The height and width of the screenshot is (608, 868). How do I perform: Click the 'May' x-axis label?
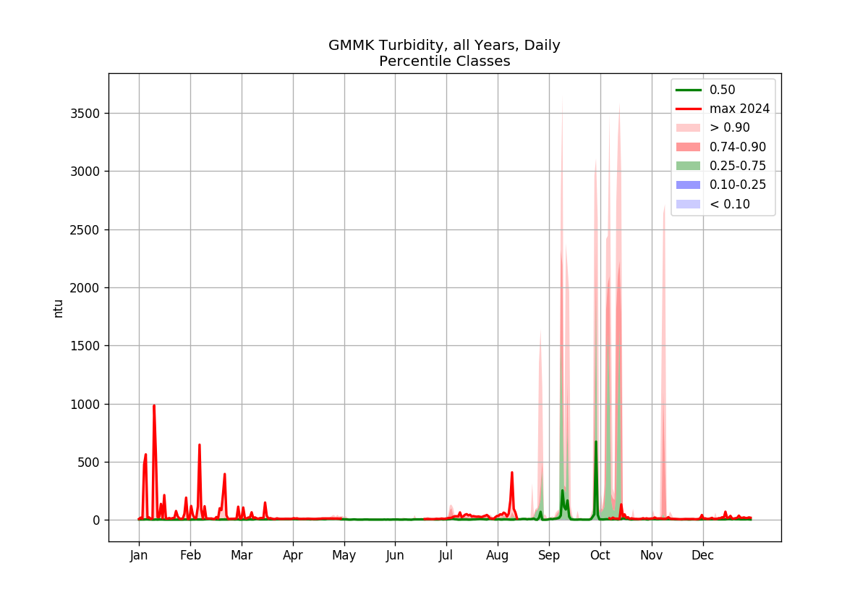(x=344, y=556)
